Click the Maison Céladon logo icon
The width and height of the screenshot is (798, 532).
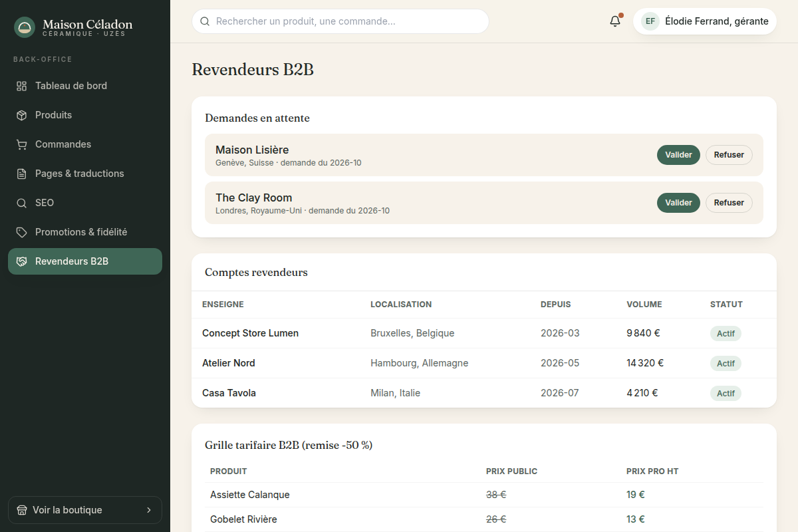click(25, 27)
